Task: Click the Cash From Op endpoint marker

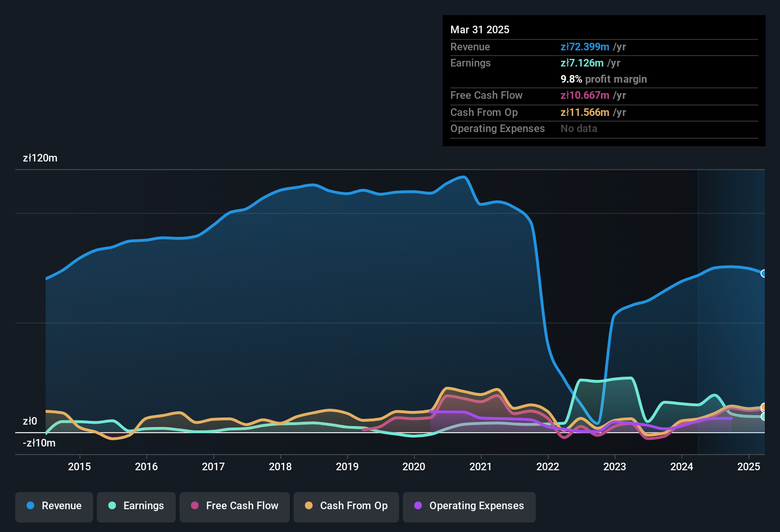Action: pyautogui.click(x=764, y=407)
